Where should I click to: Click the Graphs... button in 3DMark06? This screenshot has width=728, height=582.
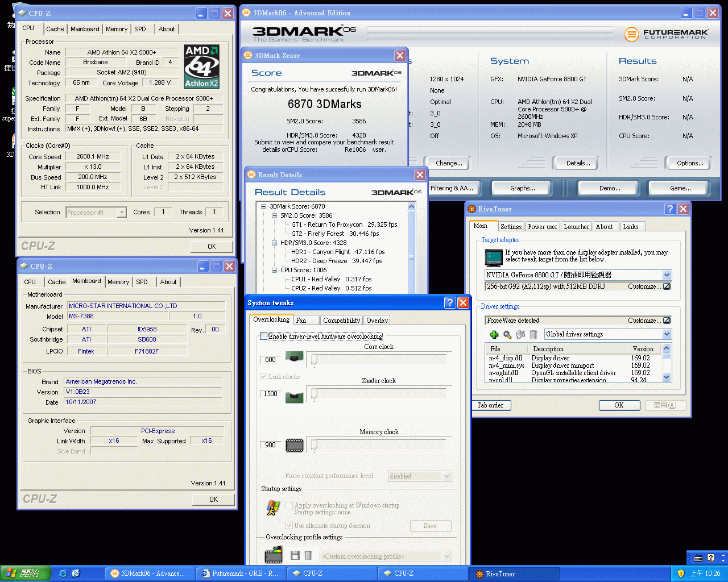523,188
